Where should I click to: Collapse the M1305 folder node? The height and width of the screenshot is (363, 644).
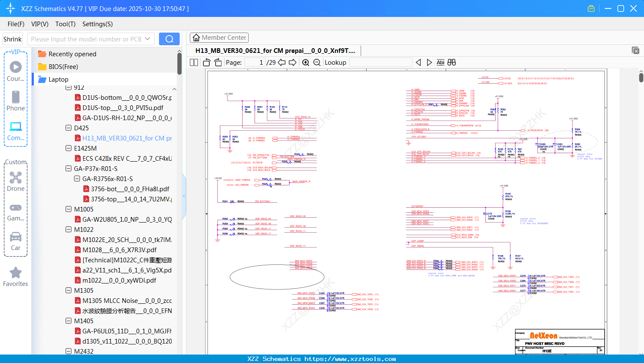(x=69, y=290)
